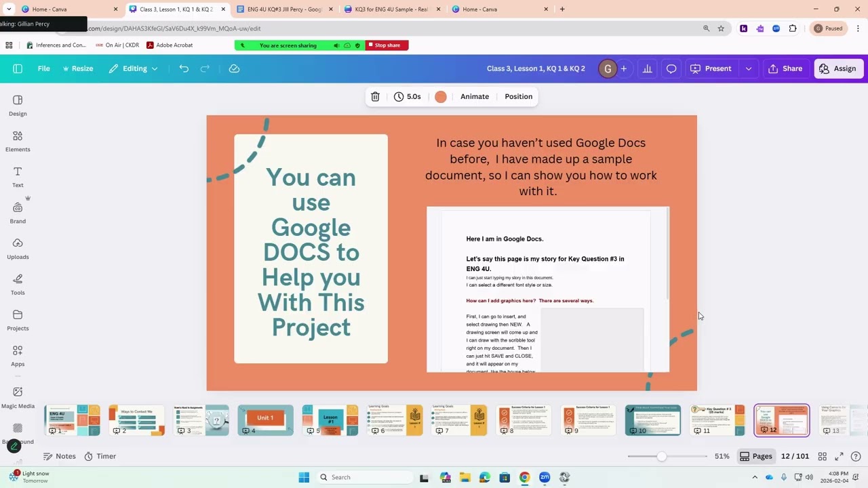Select page 11 thumbnail Key Question #3

click(x=717, y=420)
